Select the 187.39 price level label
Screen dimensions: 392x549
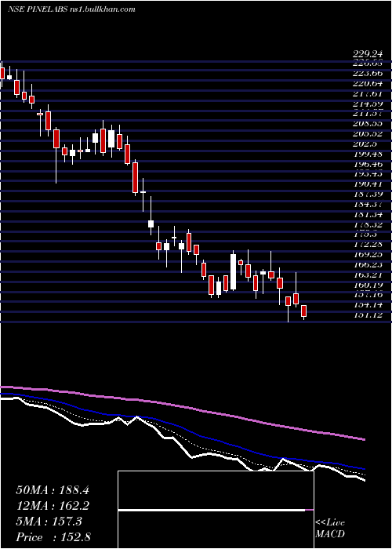pos(368,195)
